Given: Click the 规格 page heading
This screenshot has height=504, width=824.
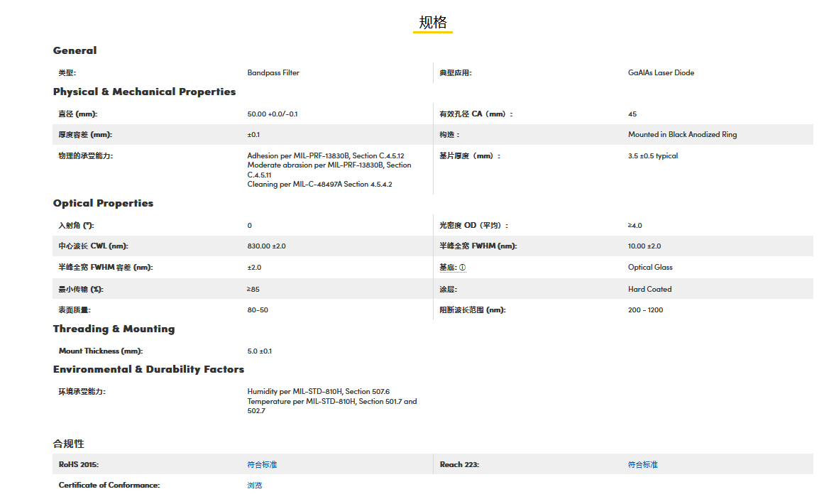Looking at the screenshot, I should click(x=432, y=22).
